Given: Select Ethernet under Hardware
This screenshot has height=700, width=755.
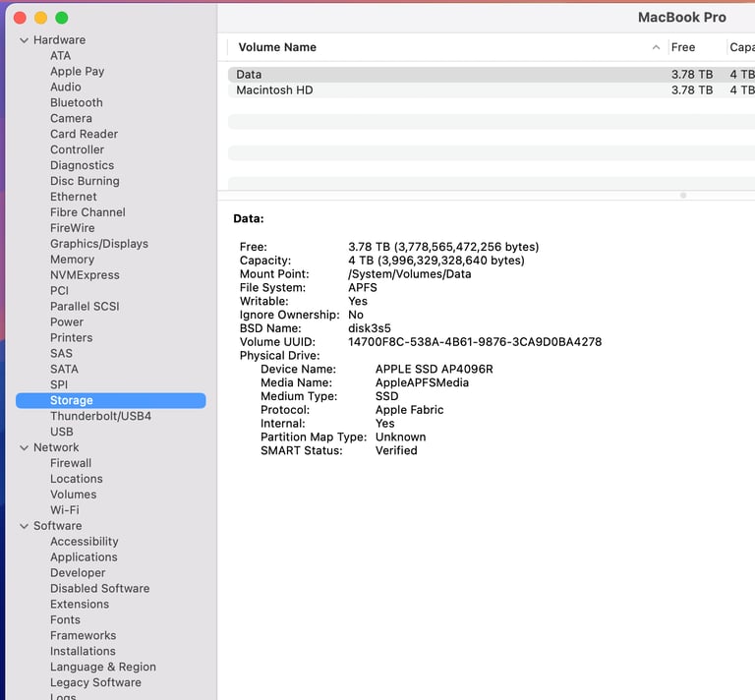Looking at the screenshot, I should click(x=73, y=197).
